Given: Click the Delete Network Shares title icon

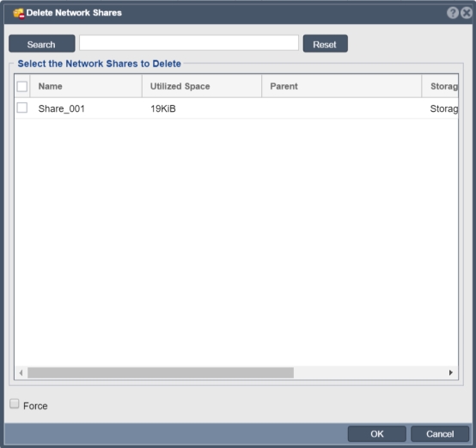Looking at the screenshot, I should click(19, 14).
